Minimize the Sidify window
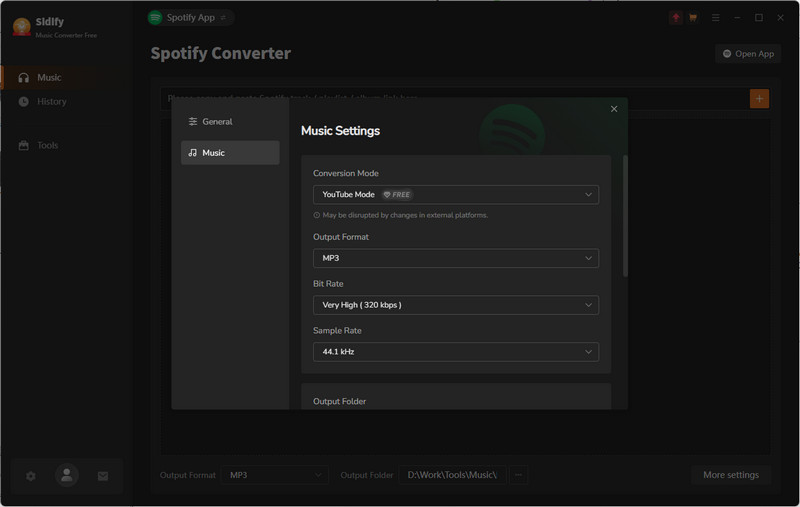The image size is (800, 507). pos(737,18)
